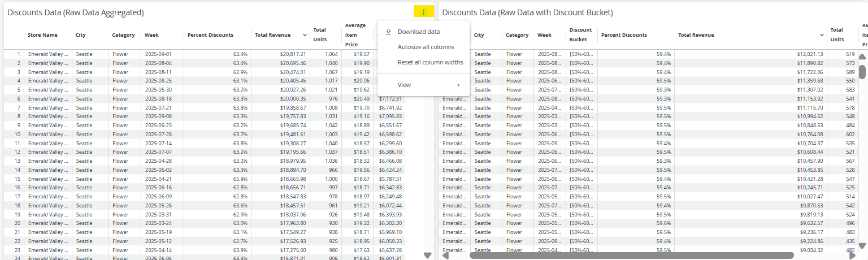
Task: Select the 2025-09-01 week cell
Action: [x=162, y=54]
